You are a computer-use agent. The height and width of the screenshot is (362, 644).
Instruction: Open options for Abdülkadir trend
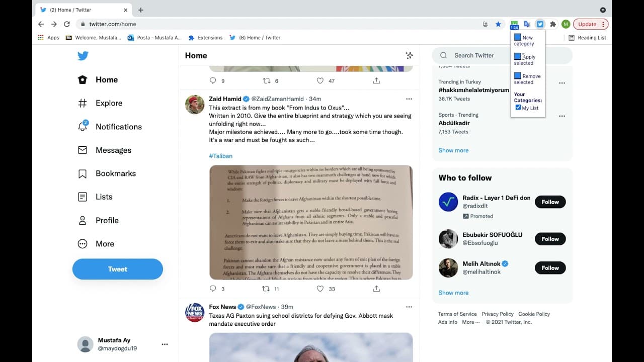[x=562, y=116]
